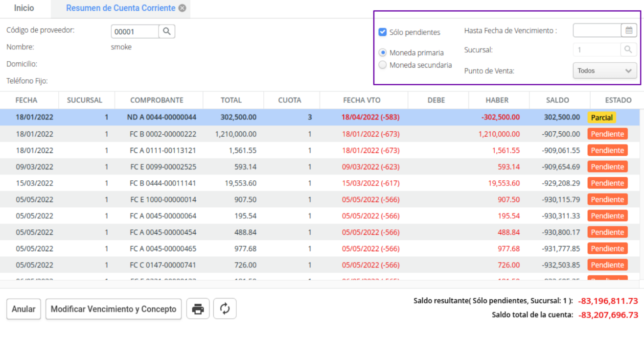
Task: Click Modificar Vencimiento y Concepto button
Action: 114,309
